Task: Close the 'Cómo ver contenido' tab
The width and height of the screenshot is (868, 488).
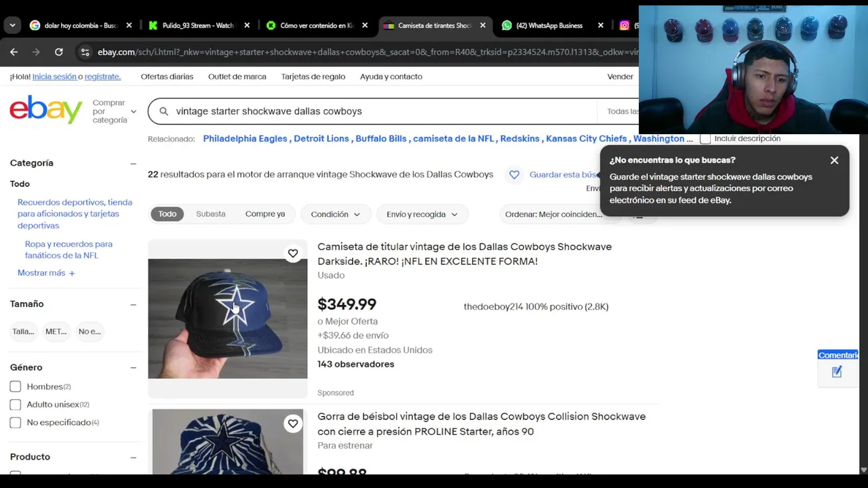Action: point(365,25)
